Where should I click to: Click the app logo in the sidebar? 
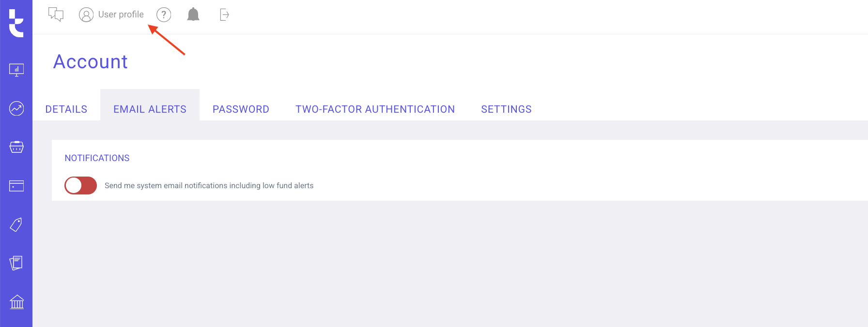tap(16, 23)
